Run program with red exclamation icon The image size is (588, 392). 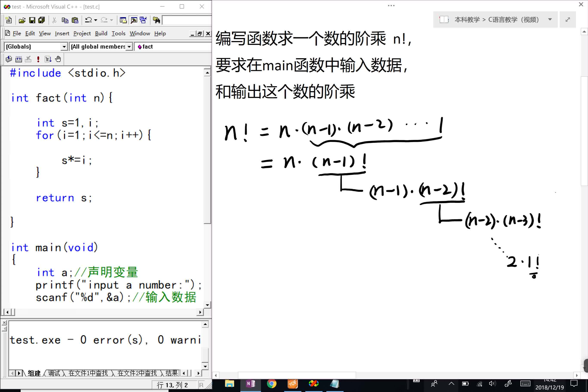pyautogui.click(x=38, y=59)
